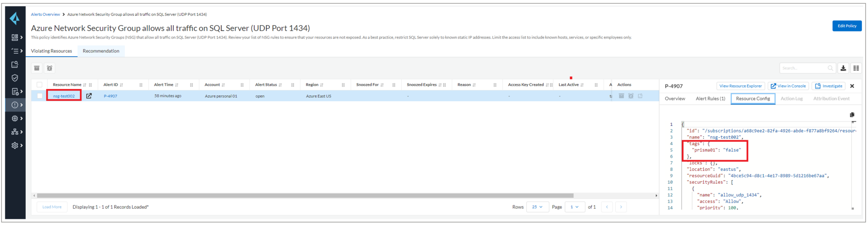868x225 pixels.
Task: Open the Attribution Event tab
Action: [x=831, y=99]
